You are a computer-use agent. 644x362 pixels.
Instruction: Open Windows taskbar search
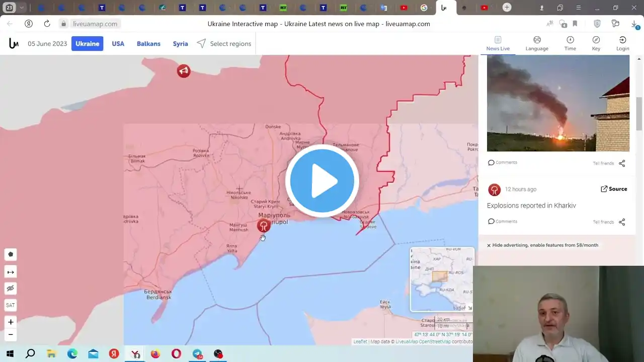(x=30, y=354)
